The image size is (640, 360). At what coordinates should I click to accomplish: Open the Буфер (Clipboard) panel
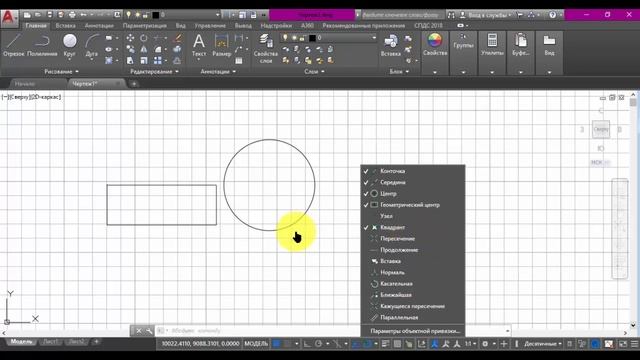520,44
